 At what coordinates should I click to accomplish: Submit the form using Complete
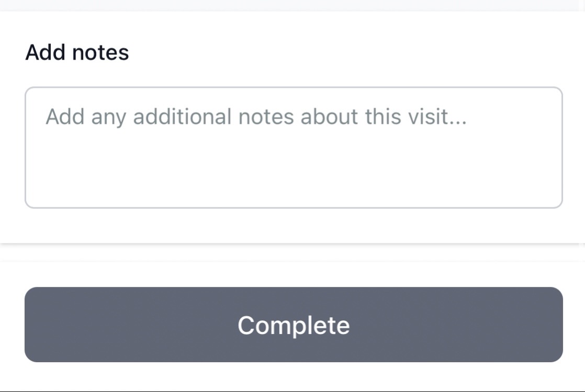click(x=294, y=325)
